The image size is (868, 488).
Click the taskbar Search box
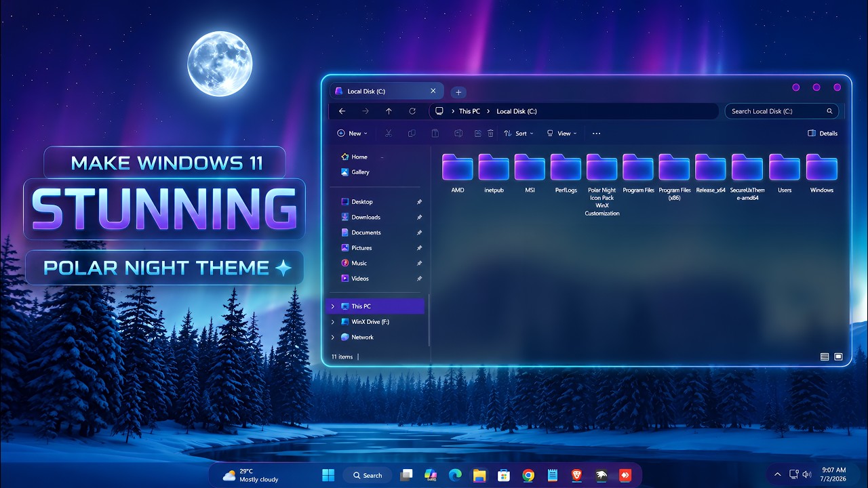click(368, 475)
